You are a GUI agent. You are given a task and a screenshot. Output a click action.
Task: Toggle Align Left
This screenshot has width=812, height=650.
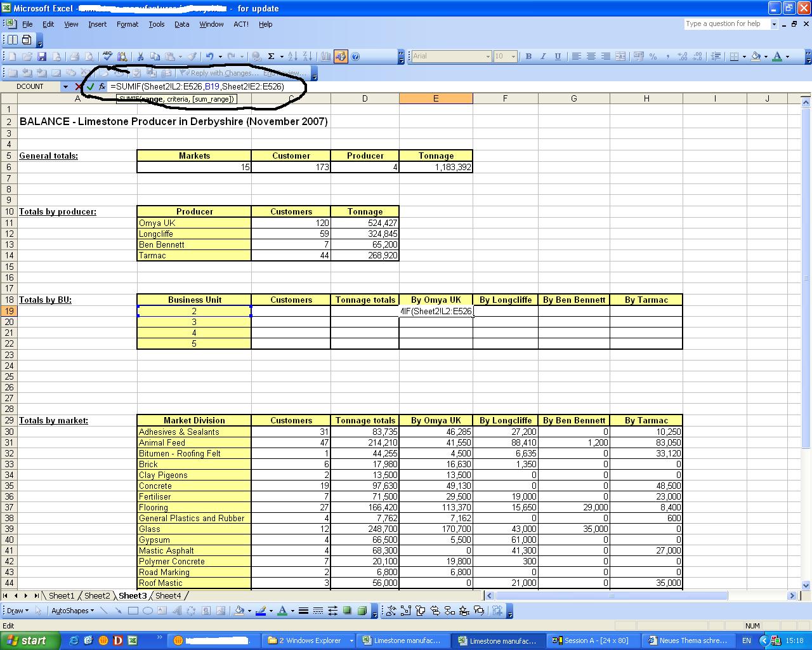tap(576, 56)
